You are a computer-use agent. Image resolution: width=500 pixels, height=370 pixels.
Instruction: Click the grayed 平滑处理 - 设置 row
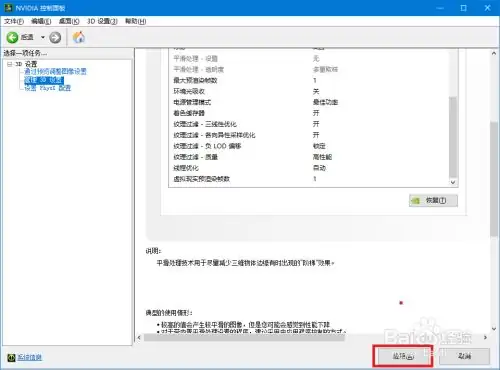(x=309, y=59)
